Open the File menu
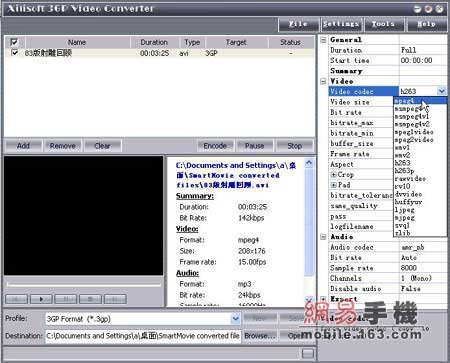 click(x=298, y=24)
